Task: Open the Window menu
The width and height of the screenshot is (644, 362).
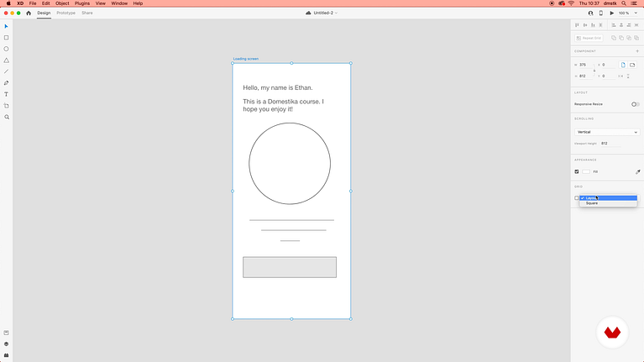Action: [x=119, y=3]
